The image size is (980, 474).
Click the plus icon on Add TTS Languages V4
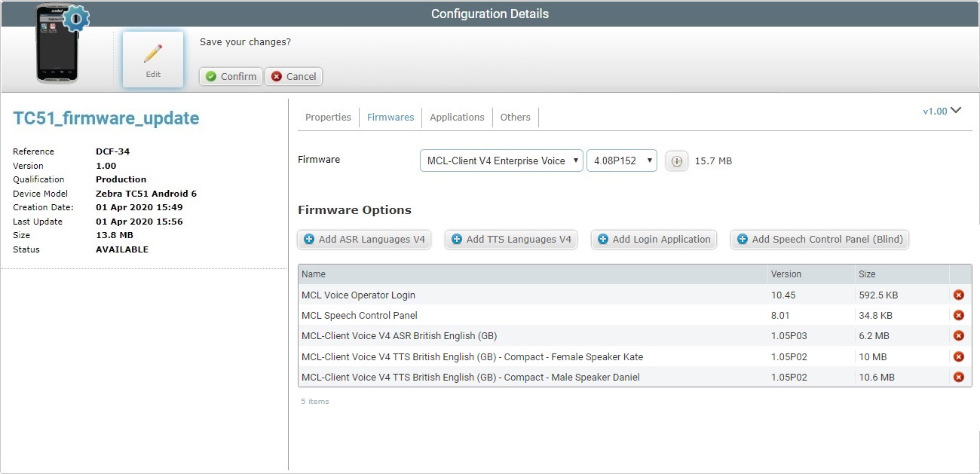point(456,239)
